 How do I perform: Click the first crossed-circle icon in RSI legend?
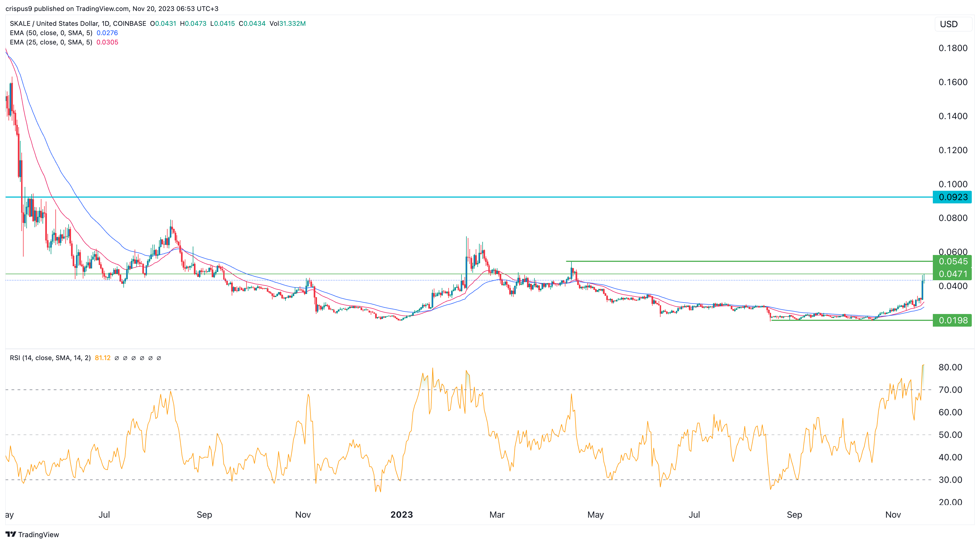click(x=117, y=358)
